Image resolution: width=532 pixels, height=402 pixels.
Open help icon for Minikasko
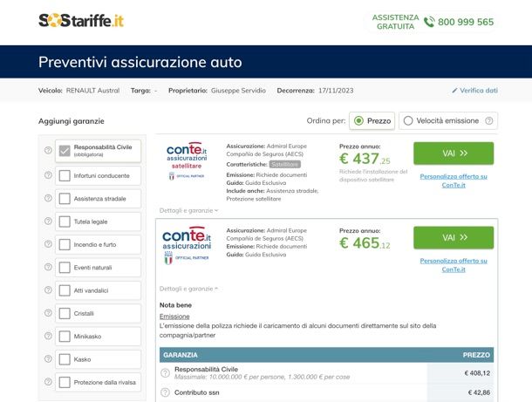(x=48, y=336)
